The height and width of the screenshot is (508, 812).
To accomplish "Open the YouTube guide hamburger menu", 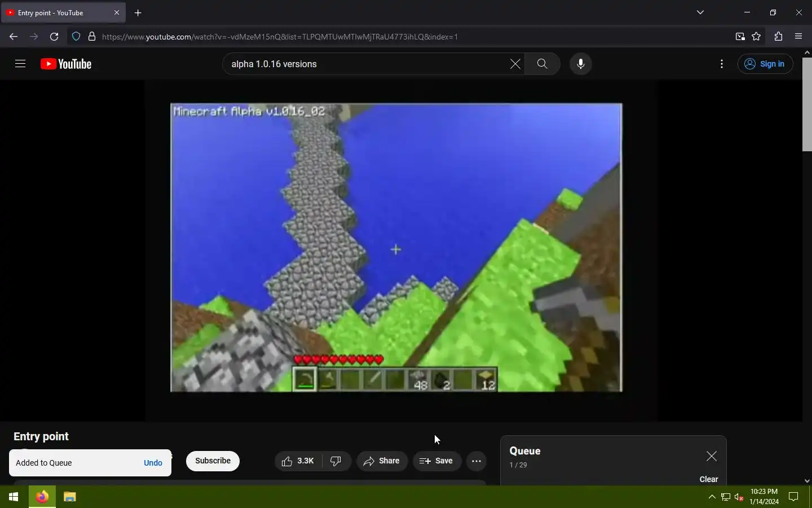I will click(20, 64).
